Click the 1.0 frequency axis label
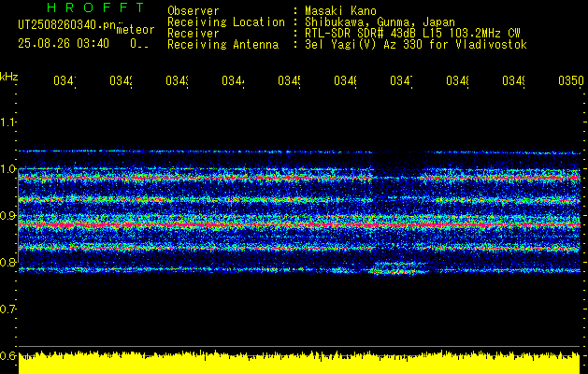Viewport: 588px width, 374px height. tap(7, 169)
